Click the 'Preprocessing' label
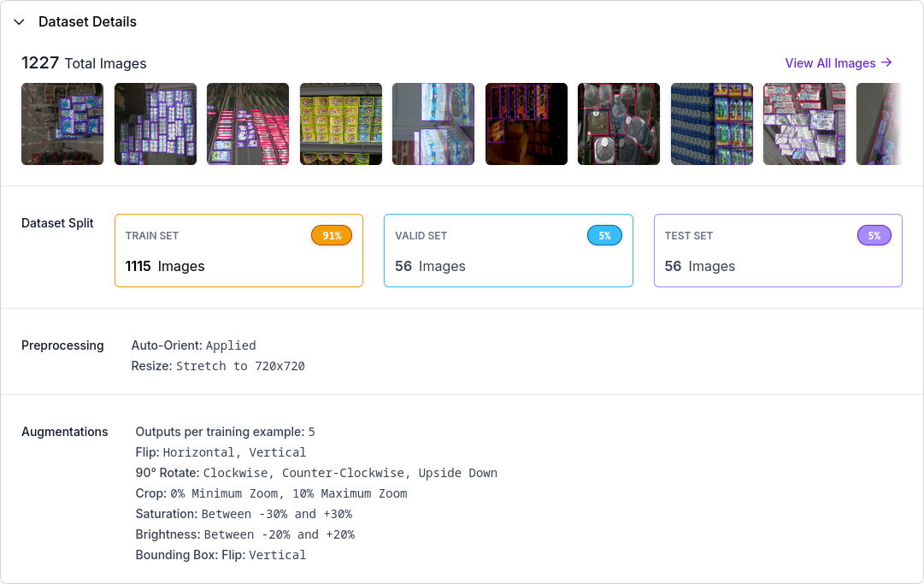 click(x=62, y=346)
